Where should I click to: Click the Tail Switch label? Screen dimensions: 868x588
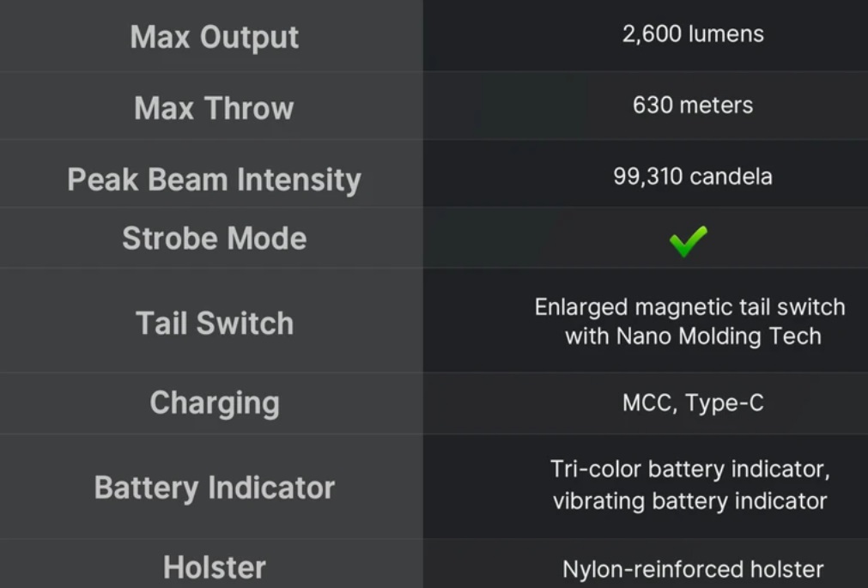(x=215, y=323)
